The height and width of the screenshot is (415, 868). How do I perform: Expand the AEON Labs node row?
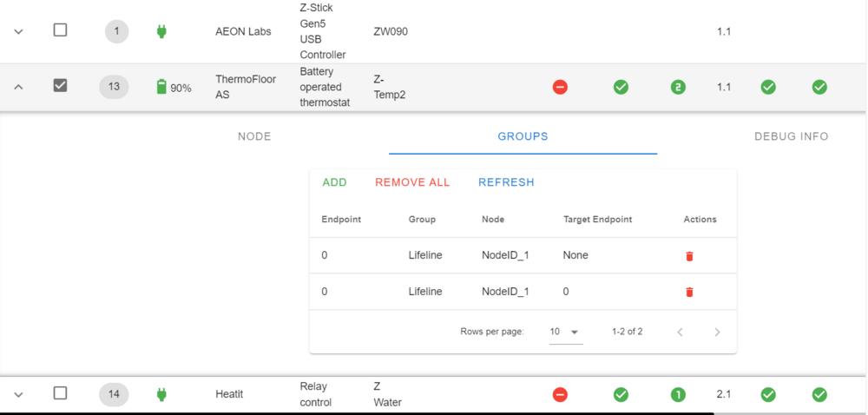[19, 32]
